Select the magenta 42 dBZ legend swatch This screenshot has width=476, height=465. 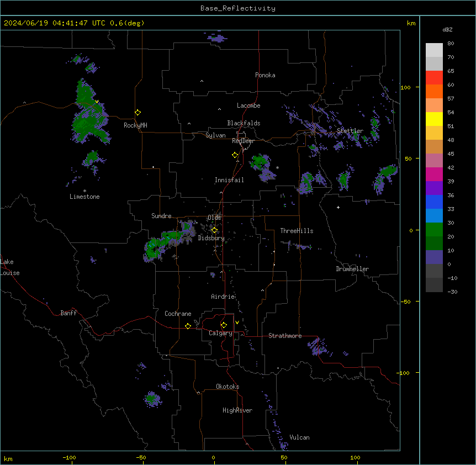(434, 174)
